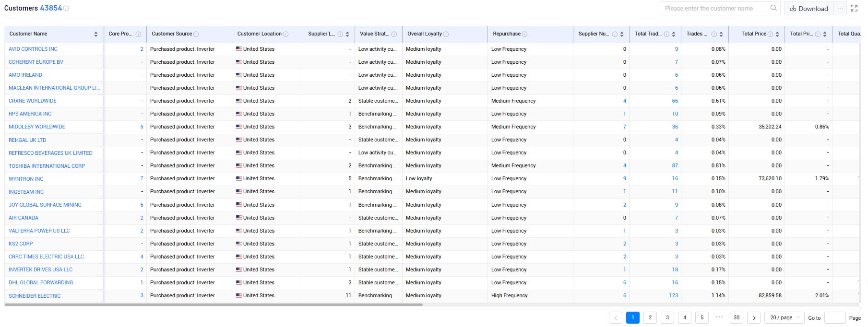Click the Go to page number field
The image size is (868, 327).
pyautogui.click(x=835, y=318)
